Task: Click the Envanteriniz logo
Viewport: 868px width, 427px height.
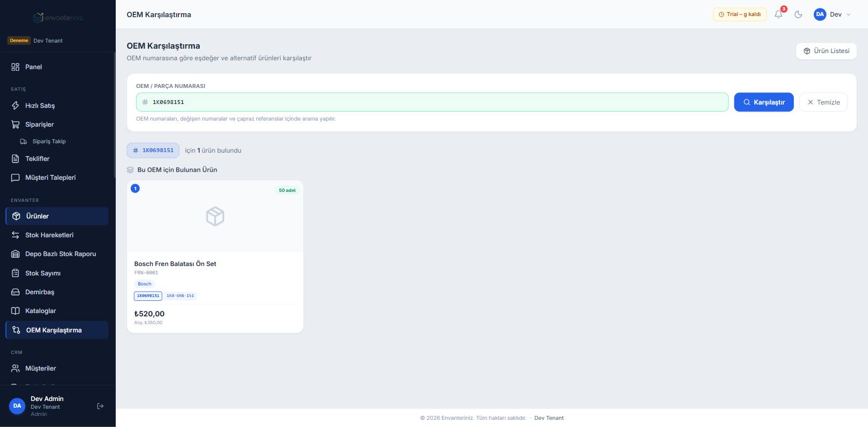Action: (x=58, y=18)
